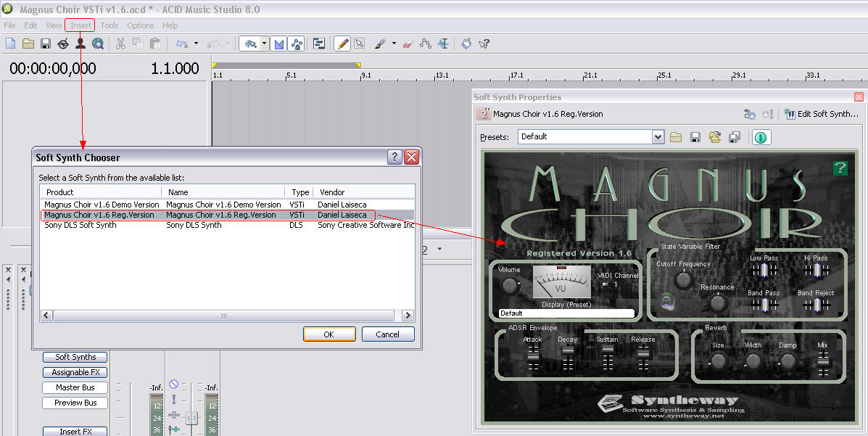
Task: Select the Draw pencil tool
Action: coord(343,44)
